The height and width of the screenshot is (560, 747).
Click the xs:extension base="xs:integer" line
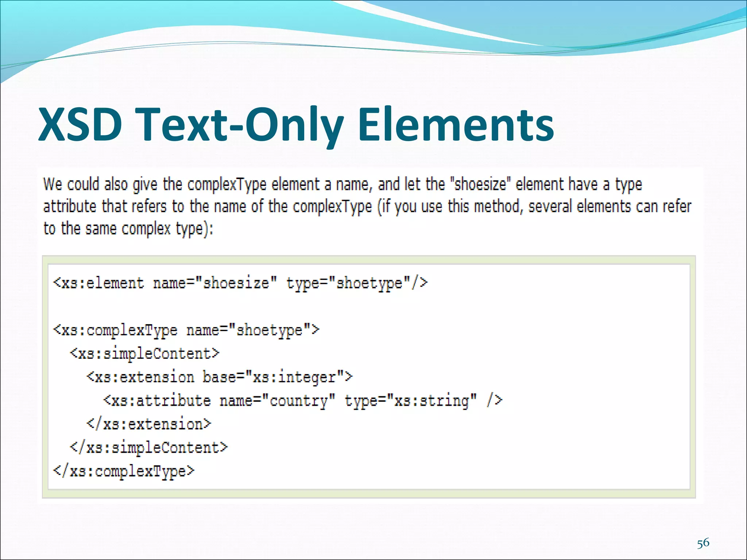[x=220, y=377]
